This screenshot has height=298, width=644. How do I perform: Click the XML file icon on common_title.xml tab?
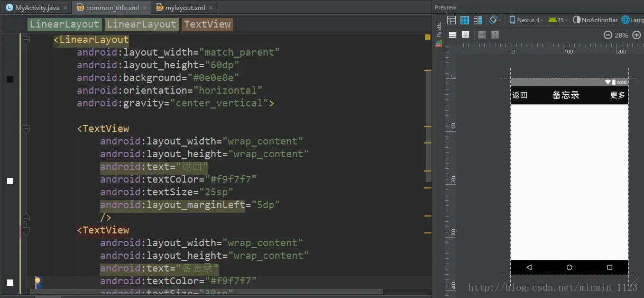[80, 8]
